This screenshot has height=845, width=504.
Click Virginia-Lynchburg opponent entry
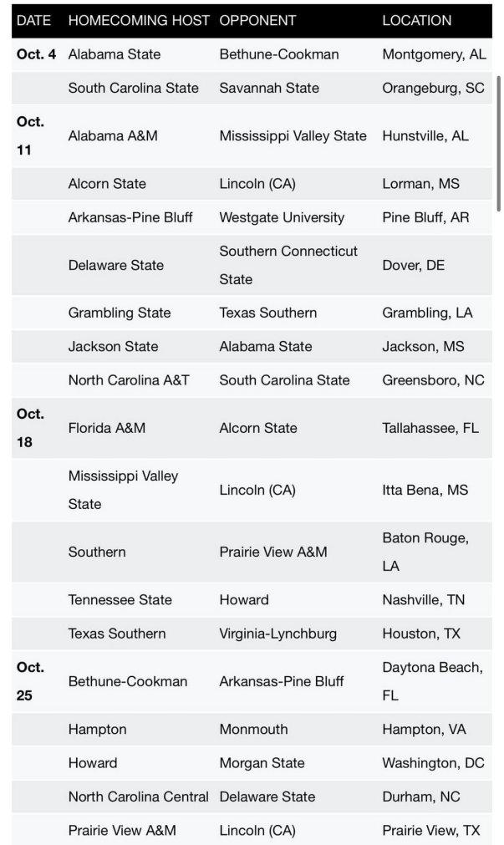pyautogui.click(x=278, y=634)
